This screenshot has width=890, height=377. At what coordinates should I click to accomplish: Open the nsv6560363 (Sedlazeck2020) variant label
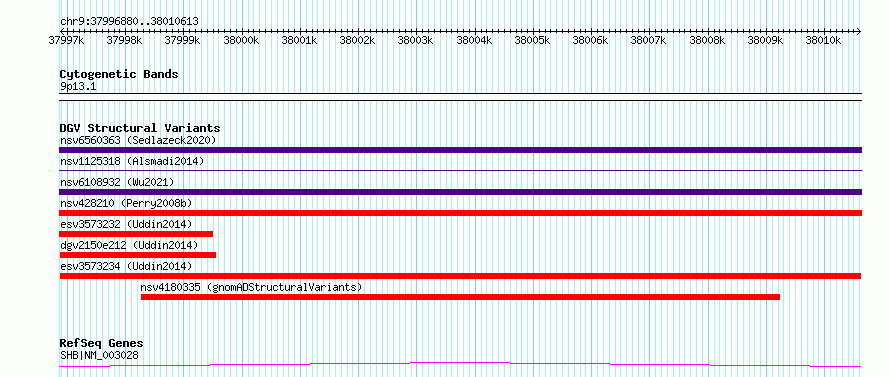pos(138,140)
